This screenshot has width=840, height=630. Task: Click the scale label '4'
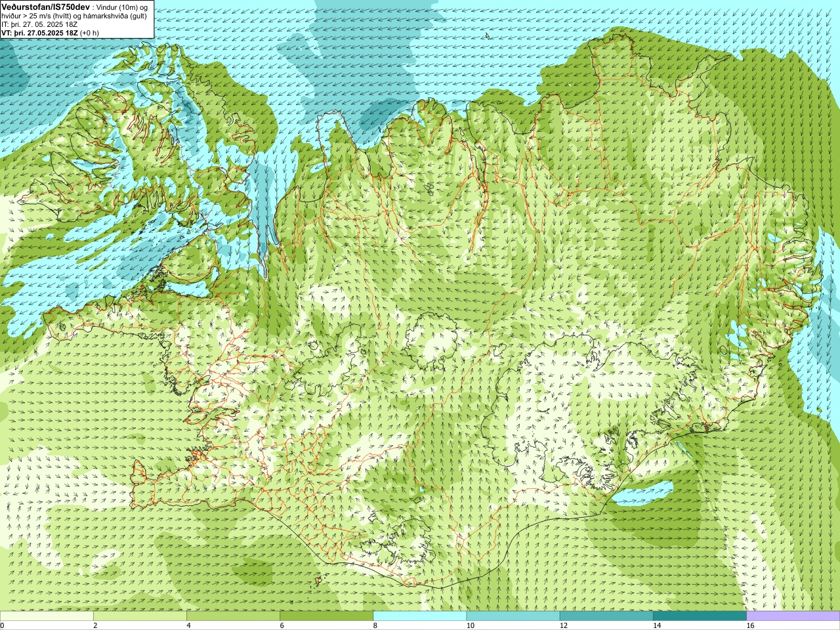[188, 625]
